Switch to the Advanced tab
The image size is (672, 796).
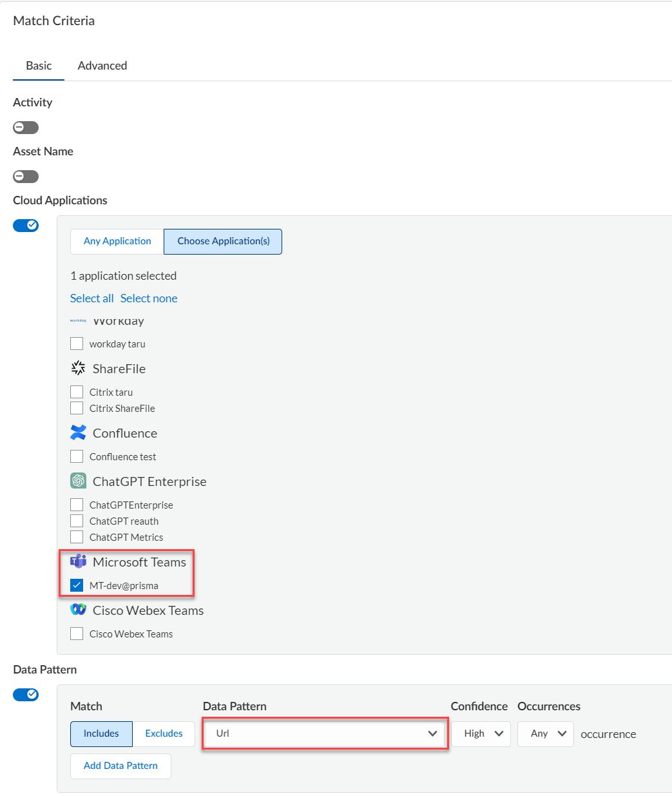102,66
